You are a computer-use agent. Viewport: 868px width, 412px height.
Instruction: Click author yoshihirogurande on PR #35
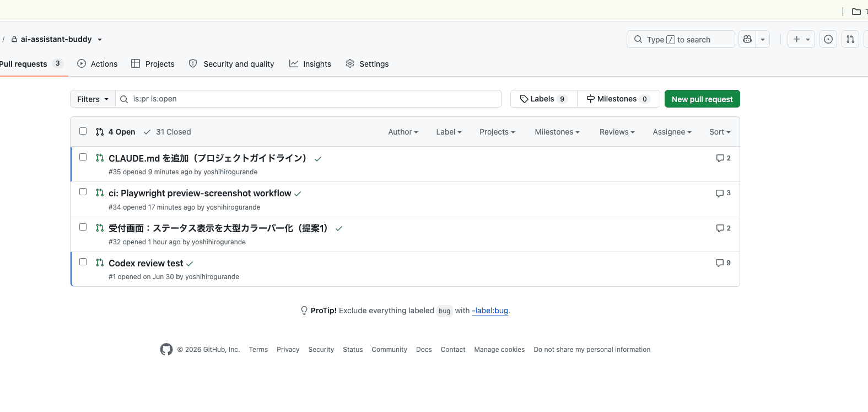click(x=230, y=172)
